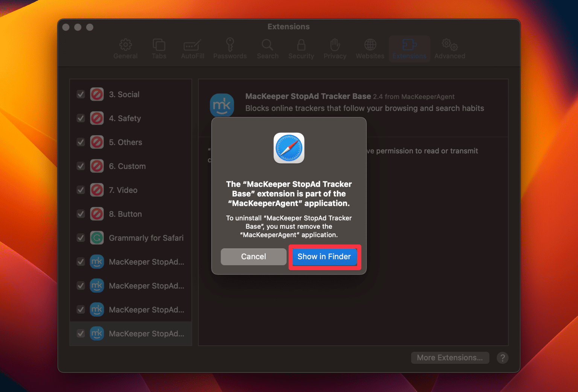Go to the Security padlock pane
This screenshot has height=392, width=578.
coord(301,45)
